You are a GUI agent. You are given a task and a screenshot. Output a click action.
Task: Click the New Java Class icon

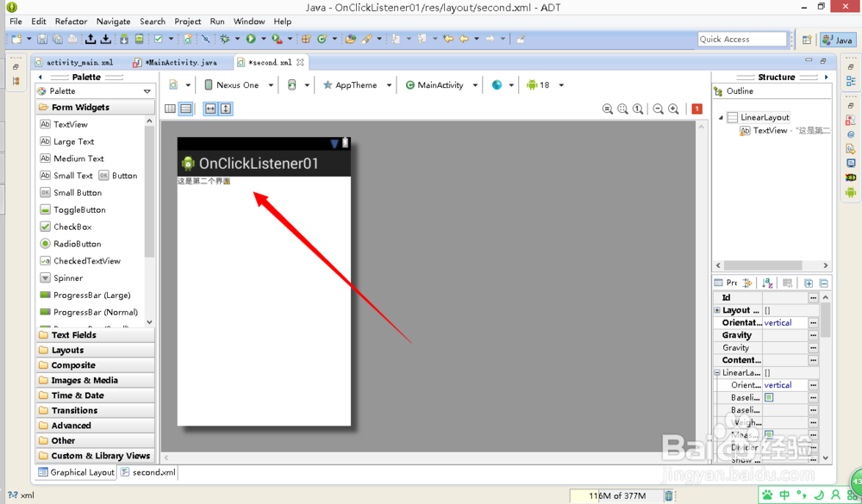point(322,39)
